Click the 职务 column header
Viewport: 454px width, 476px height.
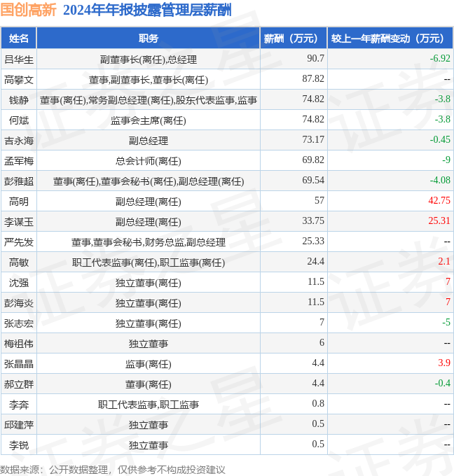coord(149,38)
